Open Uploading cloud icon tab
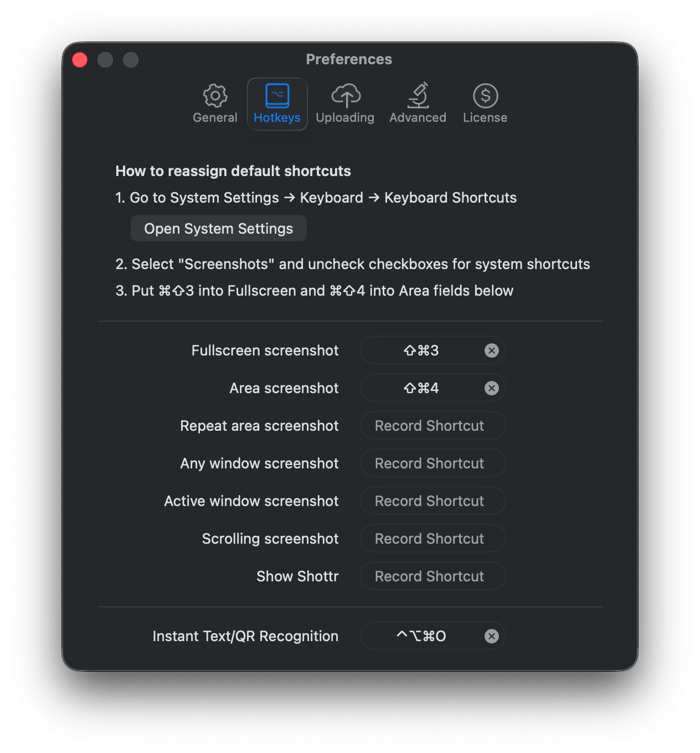The width and height of the screenshot is (700, 753). tap(346, 96)
